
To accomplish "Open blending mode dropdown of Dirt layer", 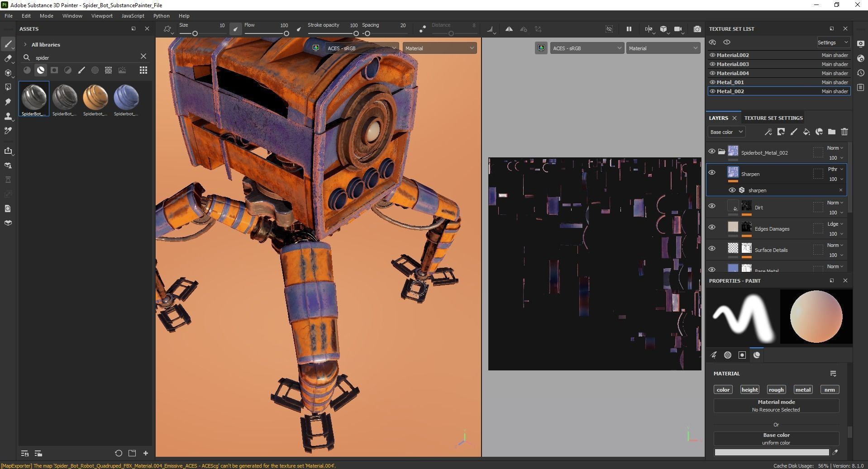I will [x=835, y=203].
